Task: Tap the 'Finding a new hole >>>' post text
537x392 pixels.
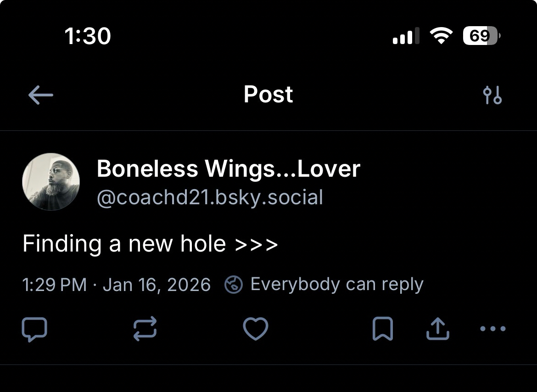Action: click(x=150, y=243)
